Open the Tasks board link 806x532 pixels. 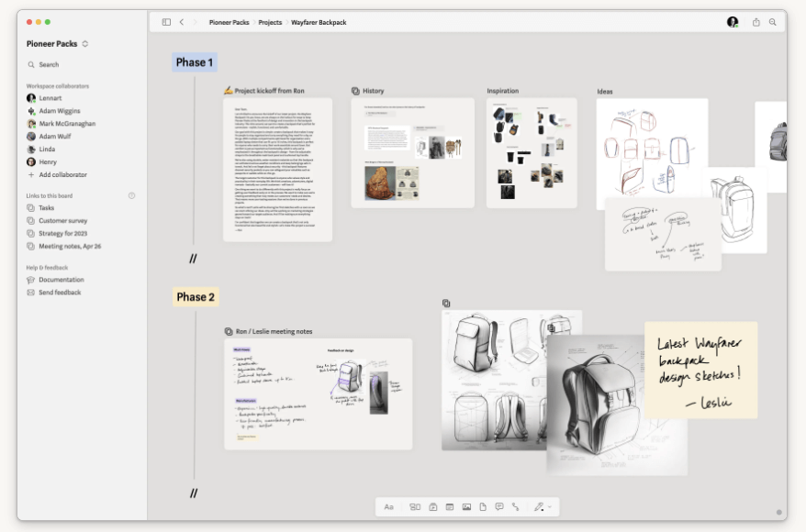point(40,208)
